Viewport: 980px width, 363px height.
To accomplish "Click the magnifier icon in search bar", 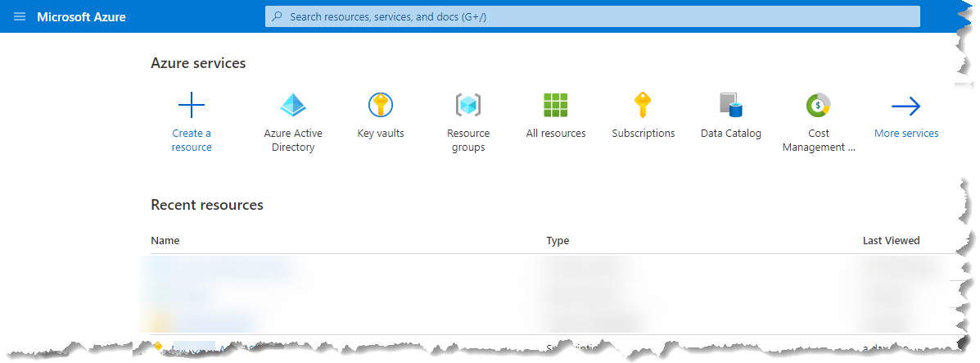I will coord(278,17).
